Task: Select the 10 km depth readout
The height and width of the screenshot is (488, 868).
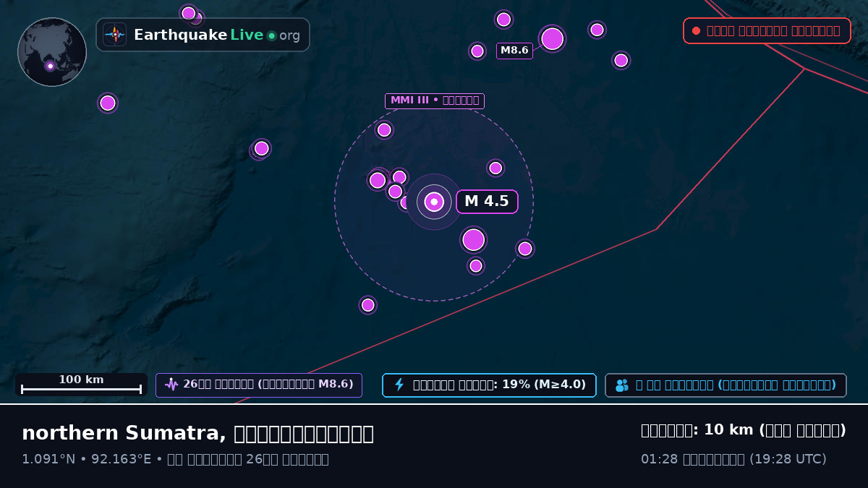Action: (744, 430)
